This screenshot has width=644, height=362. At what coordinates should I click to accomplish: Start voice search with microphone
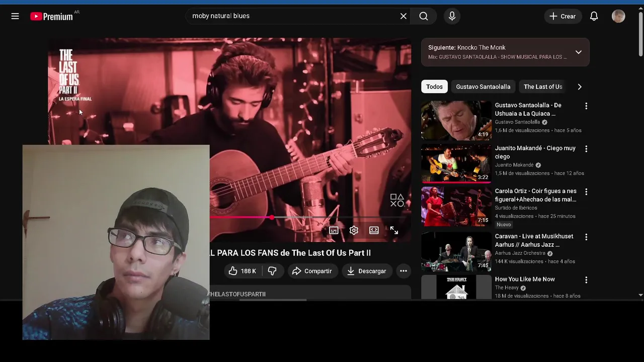click(452, 16)
